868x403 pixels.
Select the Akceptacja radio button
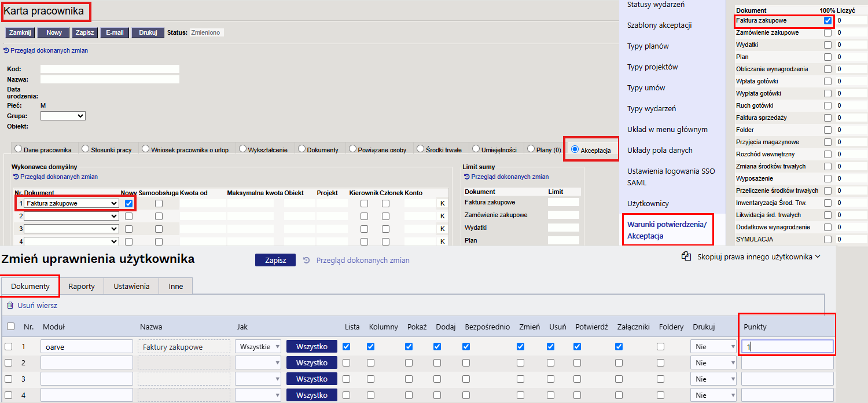click(575, 149)
